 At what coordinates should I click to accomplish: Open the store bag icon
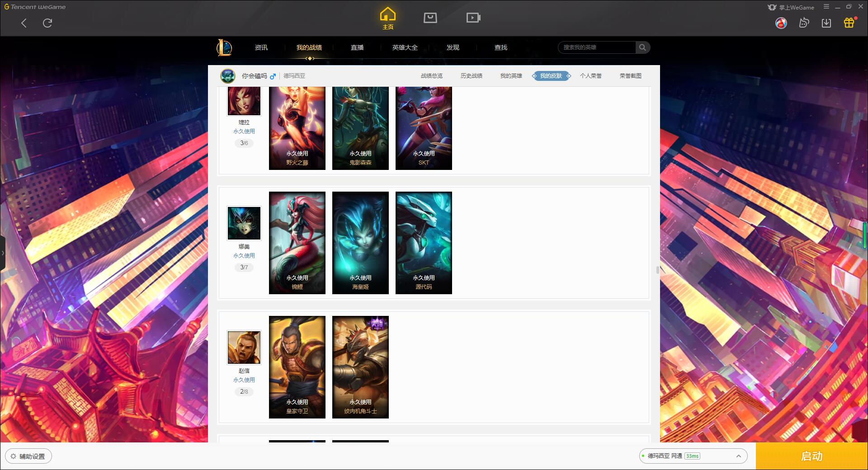tap(430, 18)
